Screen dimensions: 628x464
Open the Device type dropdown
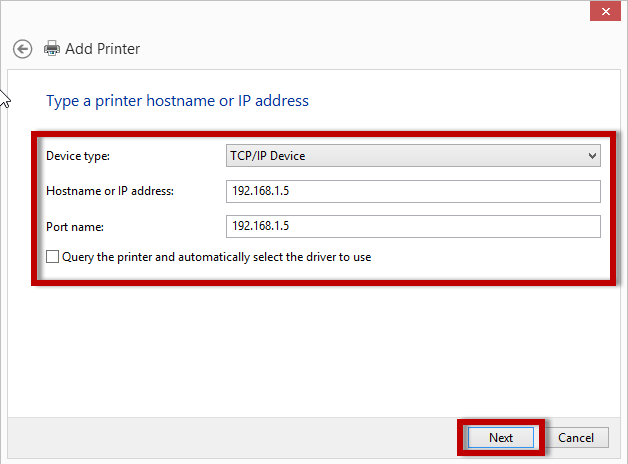pyautogui.click(x=412, y=156)
